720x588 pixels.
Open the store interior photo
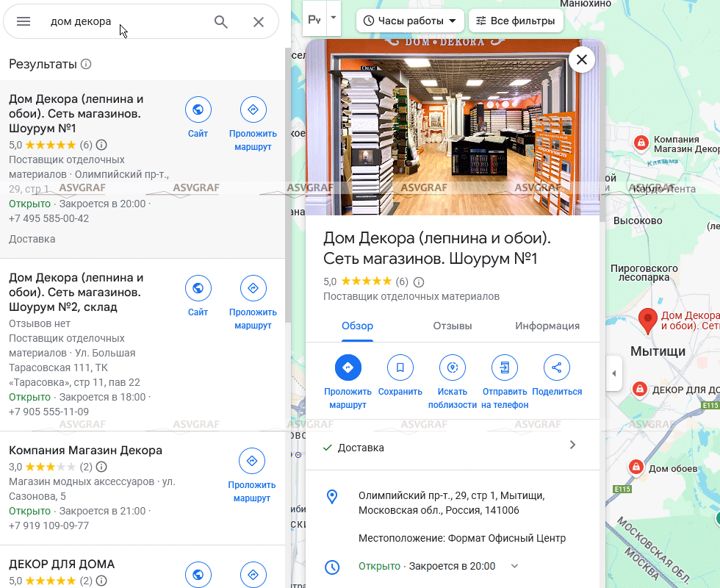tap(453, 127)
